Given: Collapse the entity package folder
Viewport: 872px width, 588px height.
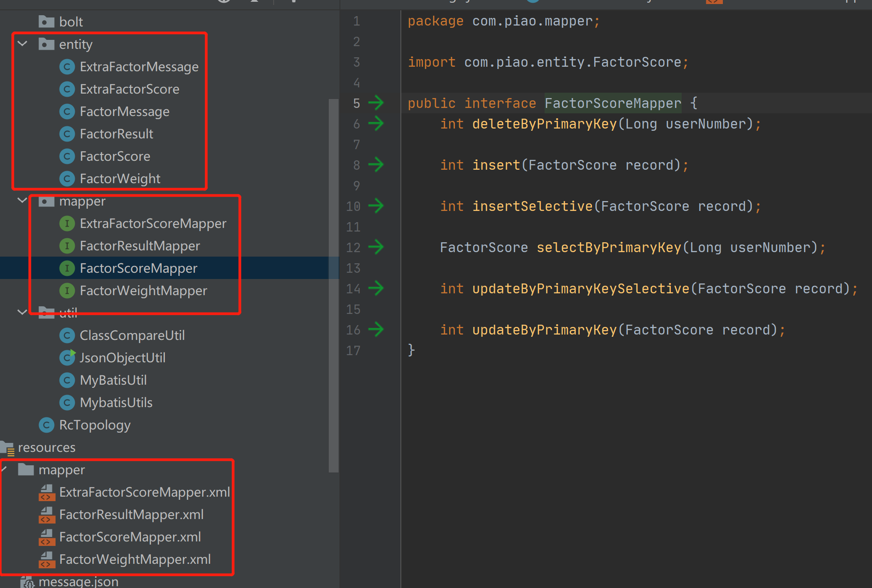Looking at the screenshot, I should (22, 44).
